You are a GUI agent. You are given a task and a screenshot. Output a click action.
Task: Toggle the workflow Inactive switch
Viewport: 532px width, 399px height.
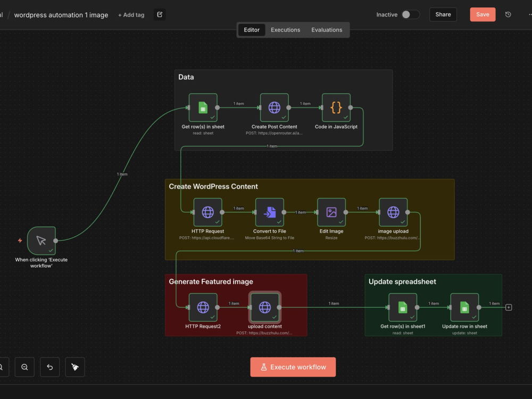pyautogui.click(x=411, y=14)
